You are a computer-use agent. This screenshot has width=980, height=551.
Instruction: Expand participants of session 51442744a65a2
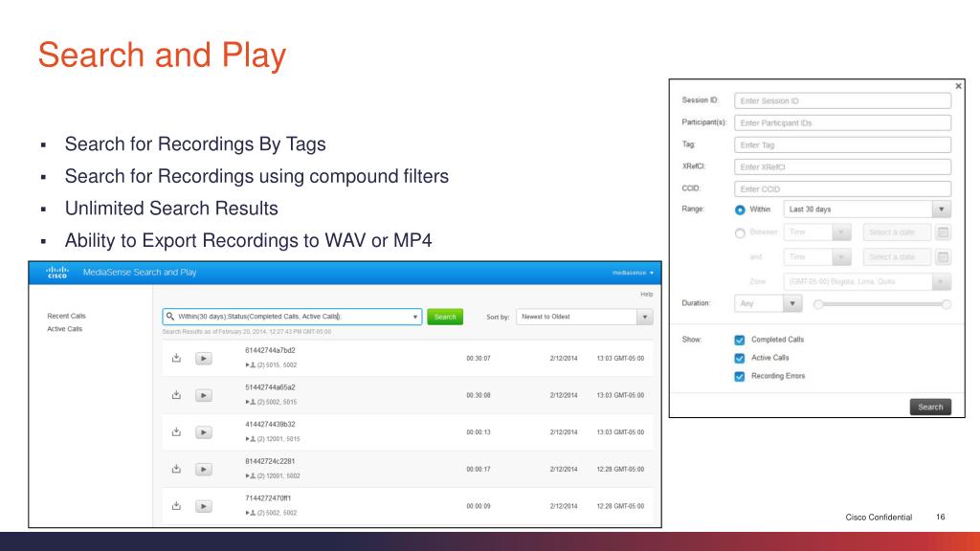pos(248,402)
